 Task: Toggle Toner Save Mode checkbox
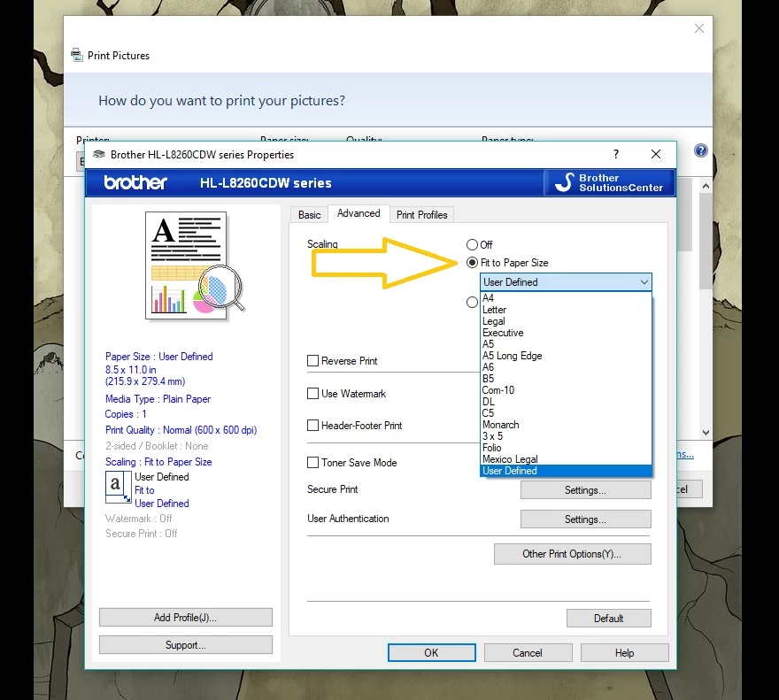tap(313, 463)
